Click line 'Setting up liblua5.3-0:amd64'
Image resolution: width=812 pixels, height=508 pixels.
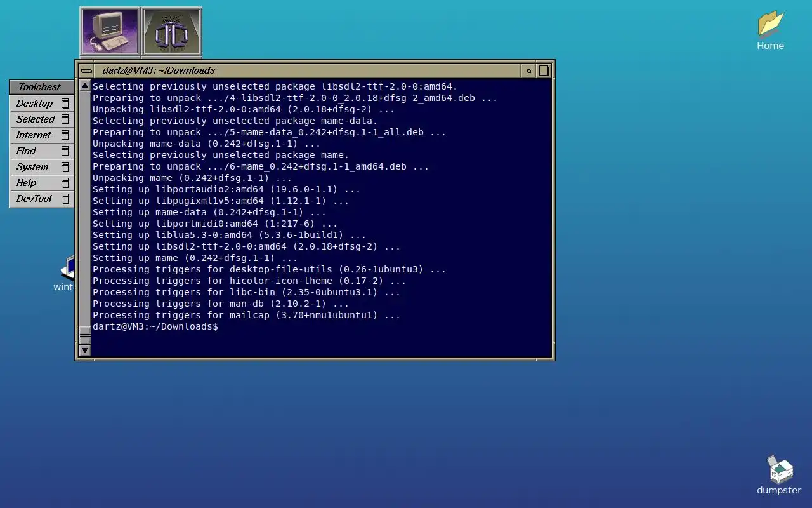[229, 235]
